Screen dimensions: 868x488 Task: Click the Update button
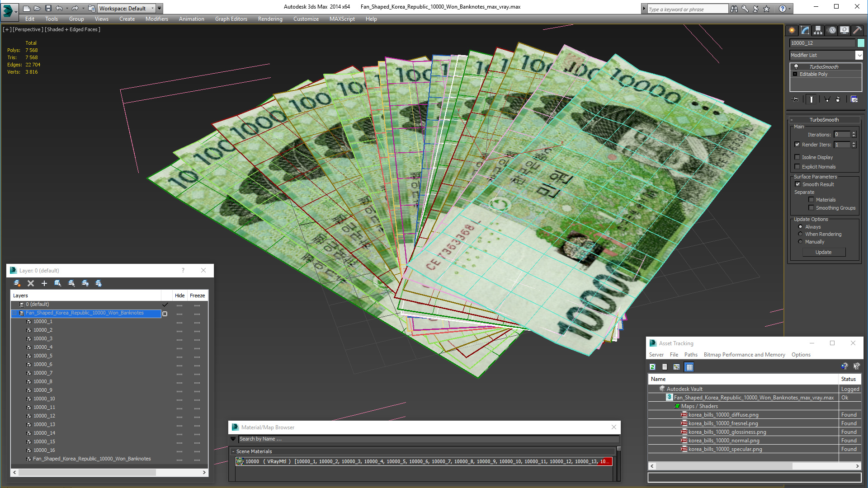click(x=824, y=252)
